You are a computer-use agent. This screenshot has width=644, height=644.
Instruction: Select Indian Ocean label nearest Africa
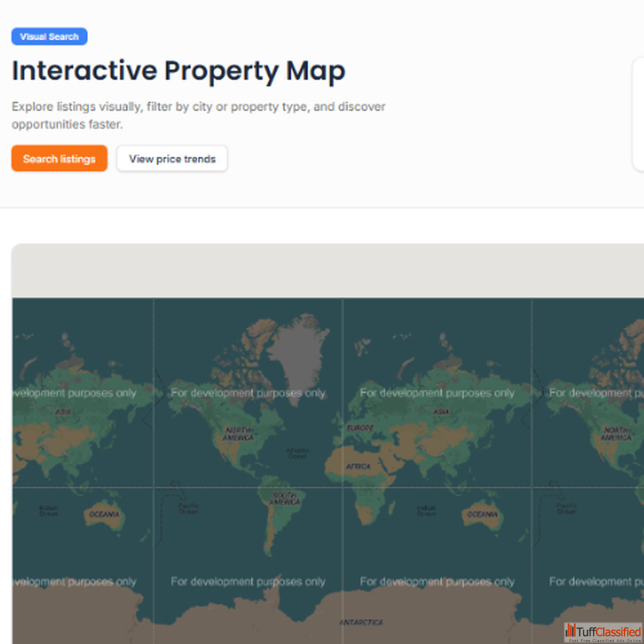426,511
